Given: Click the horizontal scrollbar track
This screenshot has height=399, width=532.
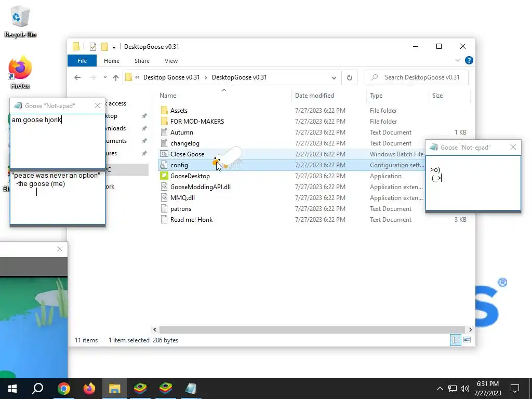Looking at the screenshot, I should pos(312,329).
